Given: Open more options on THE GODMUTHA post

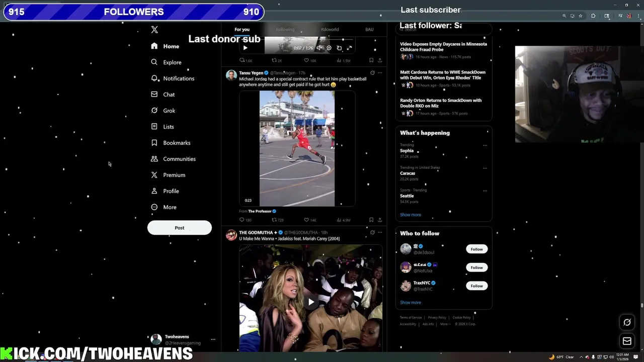Looking at the screenshot, I should (380, 232).
